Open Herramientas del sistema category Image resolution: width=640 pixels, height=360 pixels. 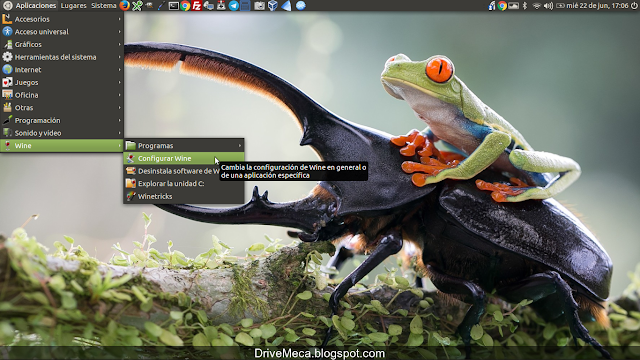click(x=62, y=57)
